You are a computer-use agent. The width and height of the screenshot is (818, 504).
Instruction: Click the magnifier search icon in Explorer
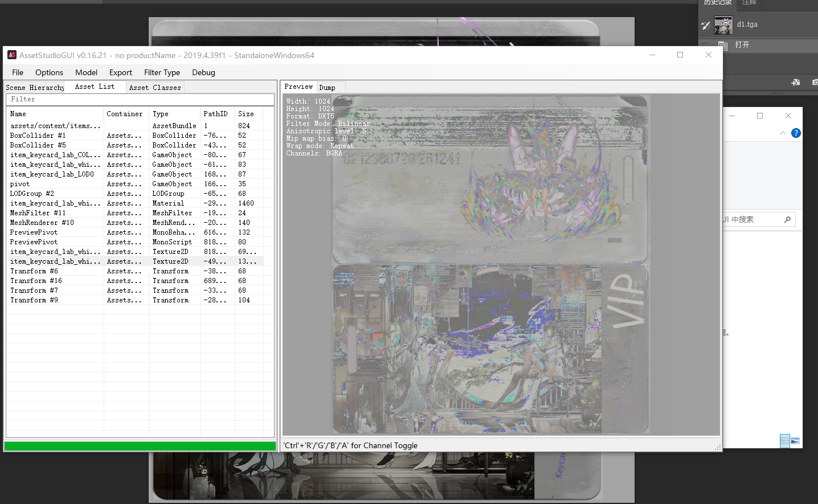(x=787, y=219)
